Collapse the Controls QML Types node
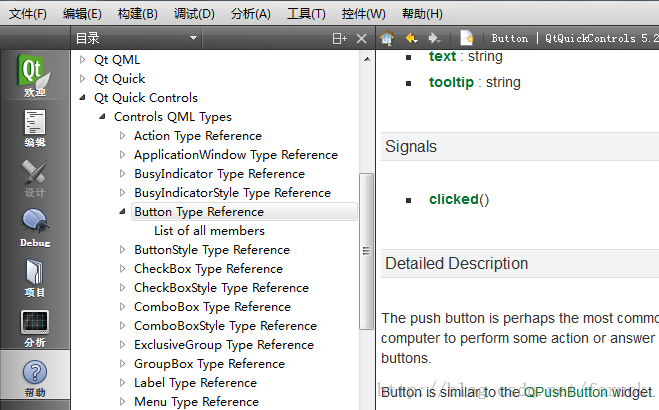Viewport: 659px width, 410px height. [102, 116]
